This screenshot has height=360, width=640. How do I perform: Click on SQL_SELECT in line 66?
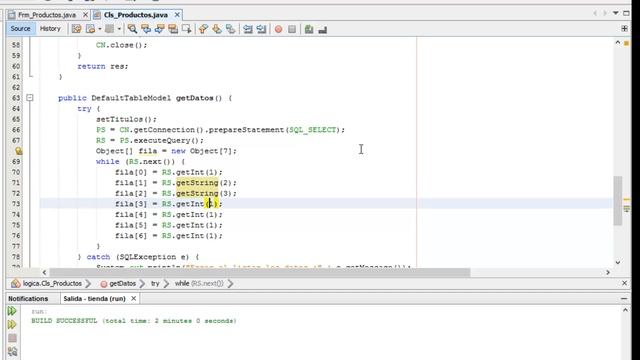pyautogui.click(x=312, y=130)
